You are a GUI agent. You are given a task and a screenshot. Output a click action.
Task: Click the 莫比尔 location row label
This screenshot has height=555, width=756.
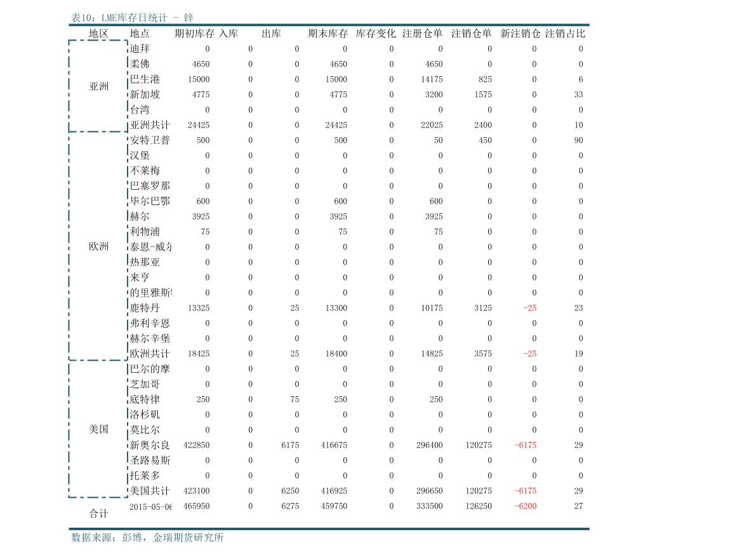pyautogui.click(x=145, y=430)
